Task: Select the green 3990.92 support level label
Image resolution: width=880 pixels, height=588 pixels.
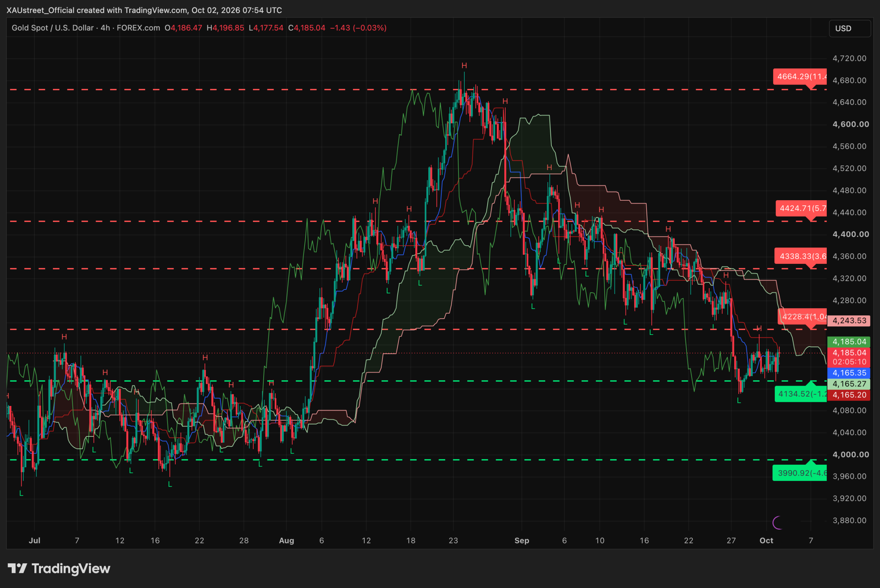Action: (799, 473)
